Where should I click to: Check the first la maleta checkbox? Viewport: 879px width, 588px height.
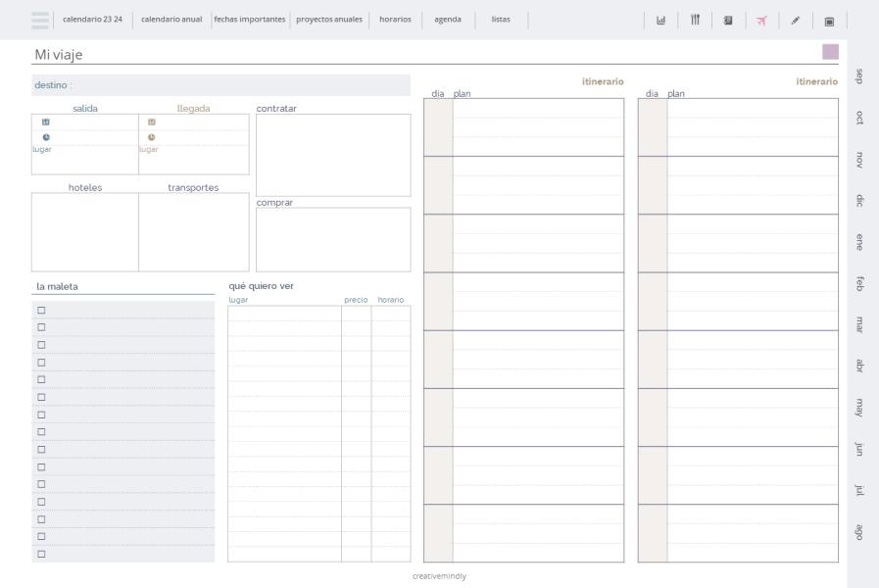click(x=41, y=310)
